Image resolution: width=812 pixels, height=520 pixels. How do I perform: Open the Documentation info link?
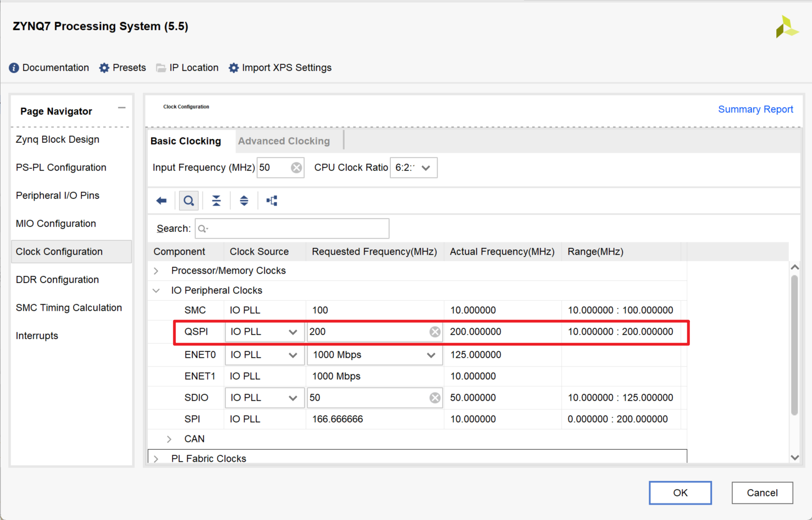[x=49, y=68]
